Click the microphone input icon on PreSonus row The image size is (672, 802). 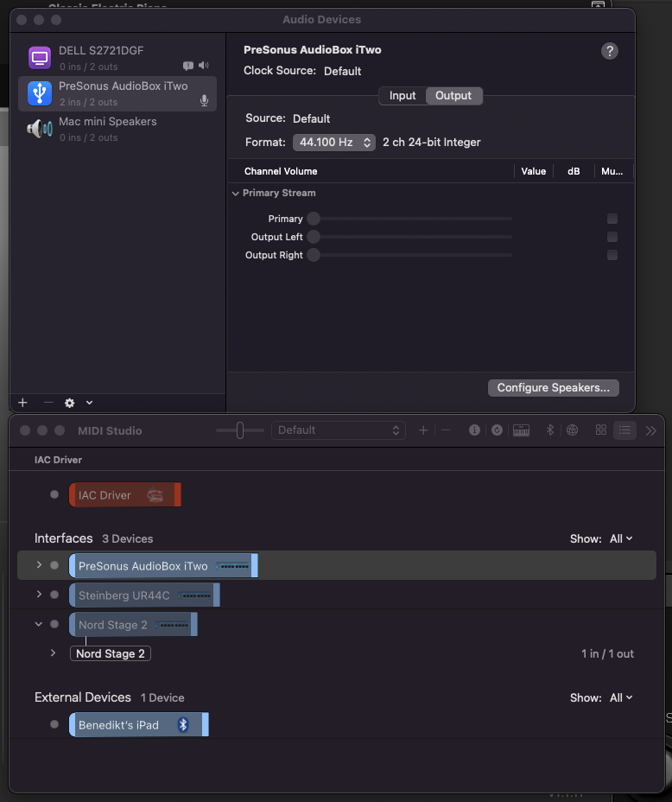[x=205, y=101]
